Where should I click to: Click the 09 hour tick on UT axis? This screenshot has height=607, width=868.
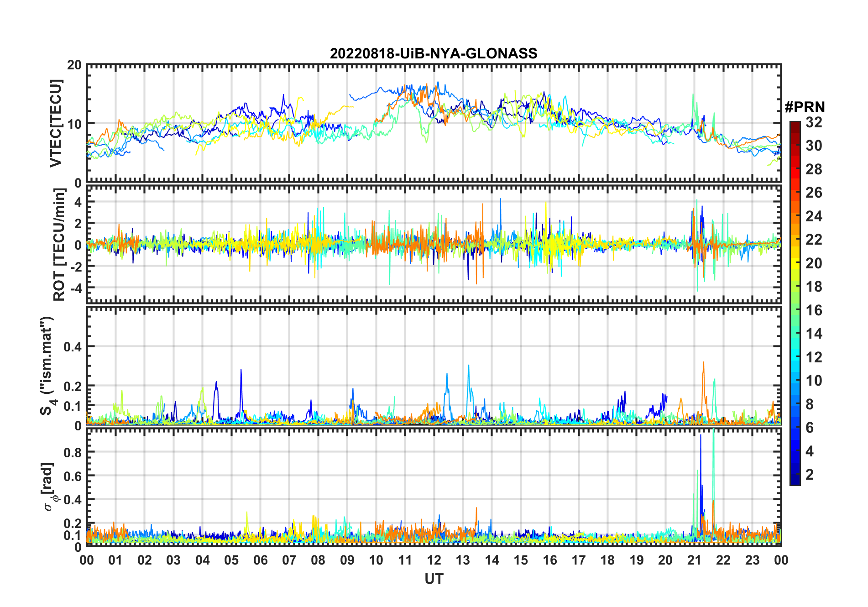[x=347, y=560]
